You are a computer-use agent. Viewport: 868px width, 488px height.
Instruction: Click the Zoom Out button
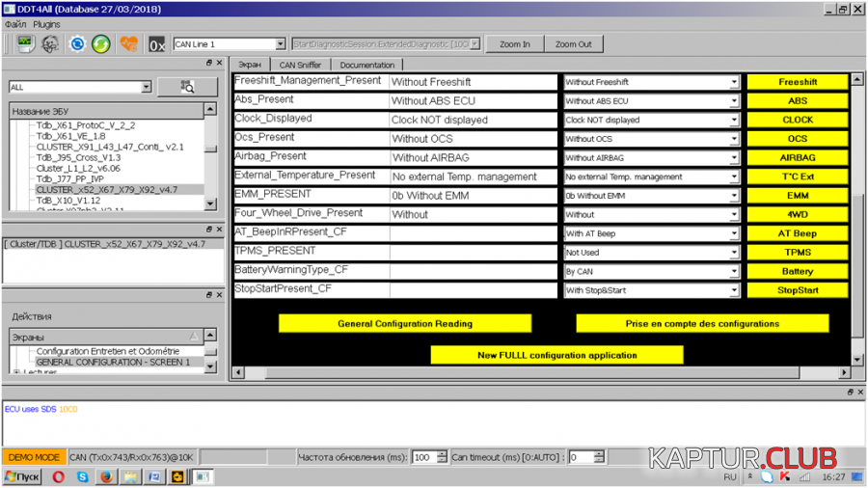pyautogui.click(x=574, y=44)
